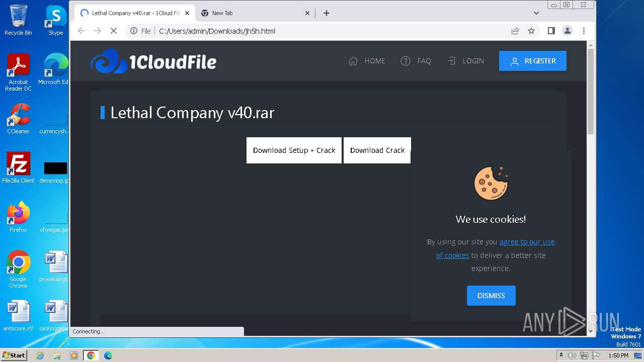The height and width of the screenshot is (362, 644).
Task: Click the browser back arrow
Action: click(82, 31)
